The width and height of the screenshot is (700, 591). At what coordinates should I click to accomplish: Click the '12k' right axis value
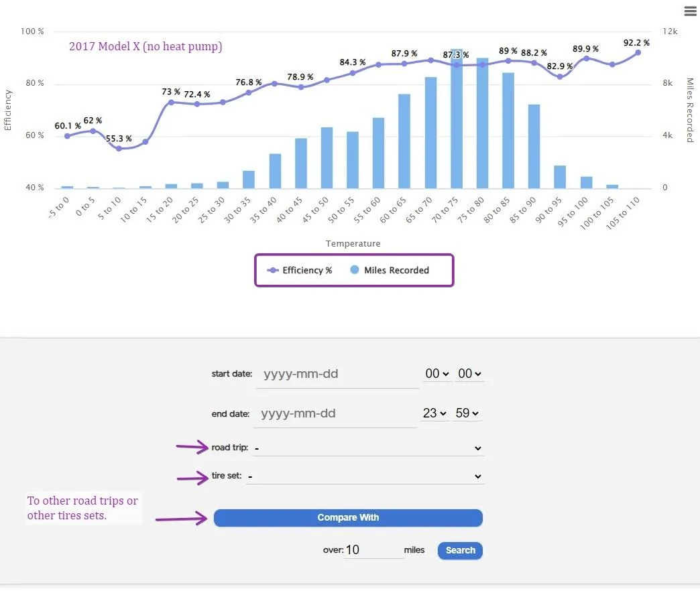point(670,31)
